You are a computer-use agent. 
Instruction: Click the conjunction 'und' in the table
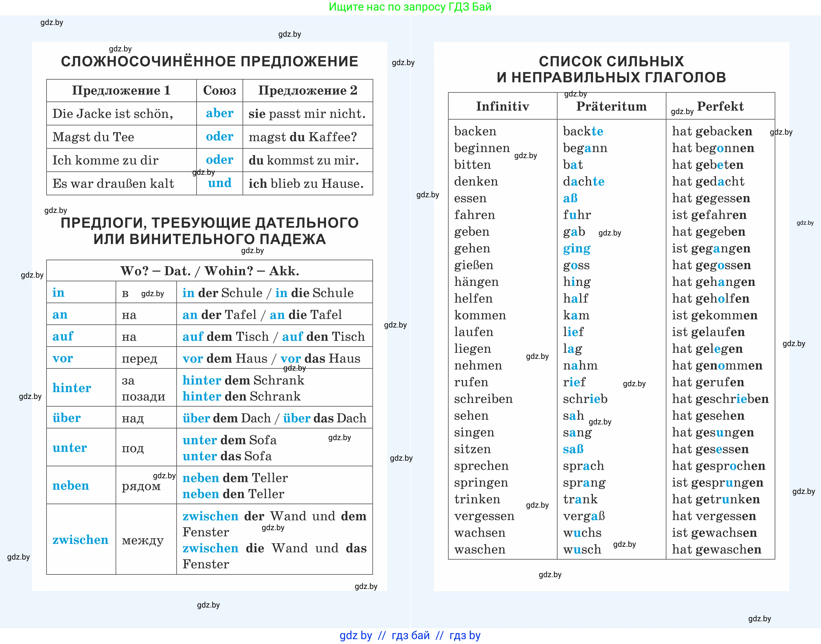pyautogui.click(x=220, y=183)
